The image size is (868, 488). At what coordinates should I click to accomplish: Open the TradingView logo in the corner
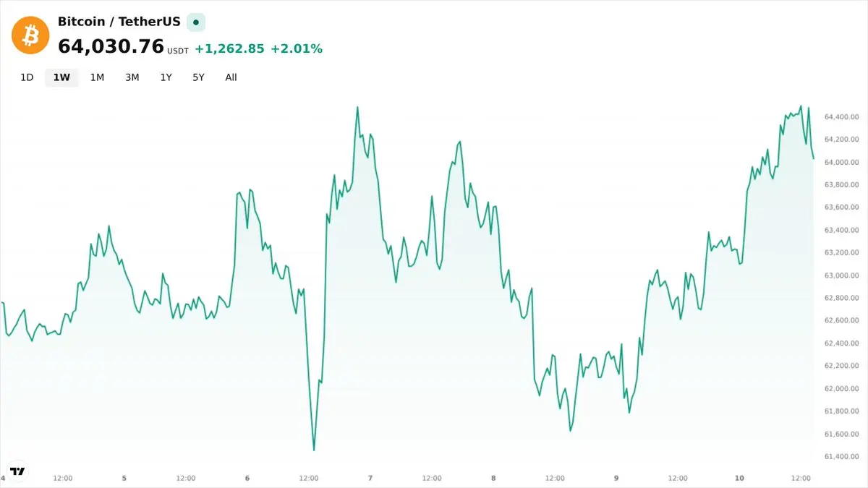coord(18,471)
